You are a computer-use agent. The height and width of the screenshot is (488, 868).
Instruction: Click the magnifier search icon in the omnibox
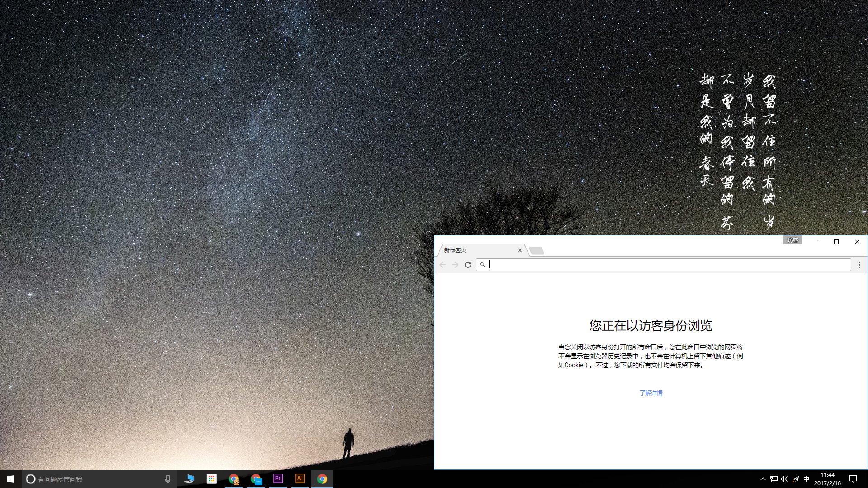pyautogui.click(x=483, y=265)
